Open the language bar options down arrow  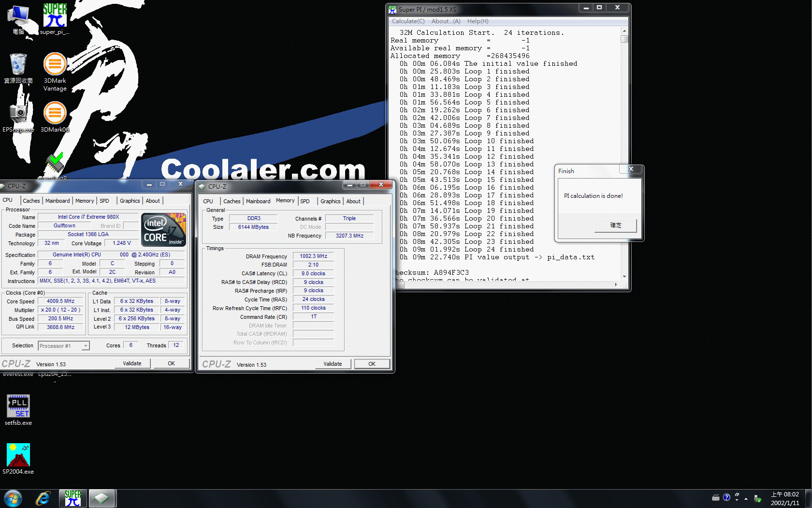tap(737, 500)
